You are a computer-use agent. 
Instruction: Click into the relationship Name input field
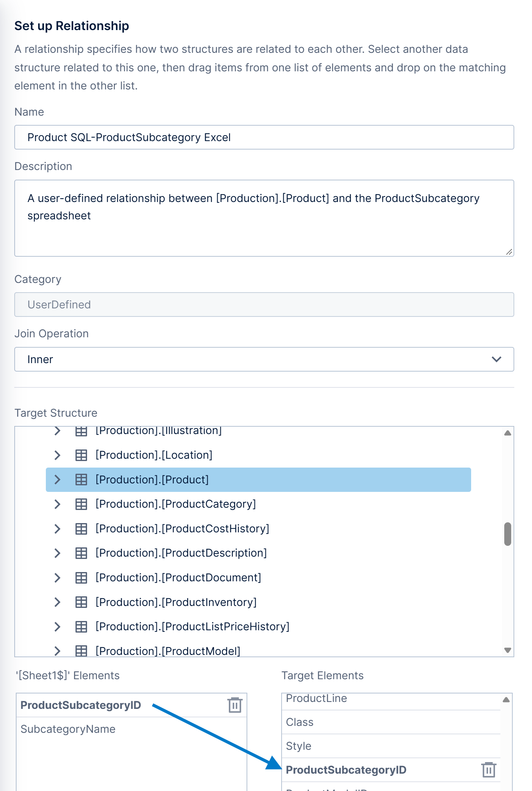click(264, 137)
